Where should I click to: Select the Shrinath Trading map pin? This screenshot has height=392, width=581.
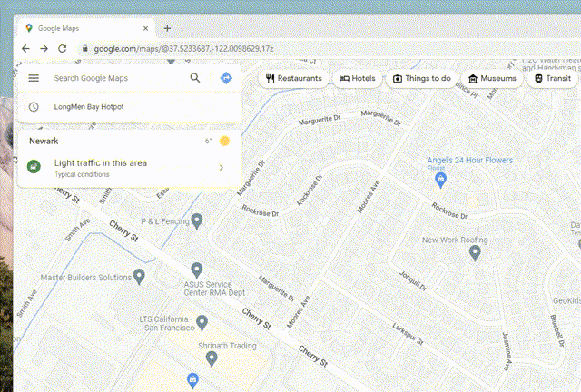(x=212, y=358)
